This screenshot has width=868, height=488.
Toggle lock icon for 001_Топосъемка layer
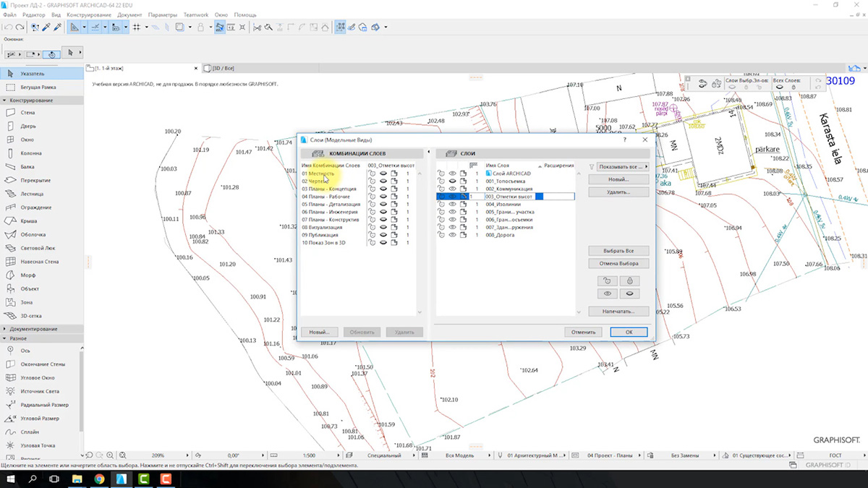[441, 181]
